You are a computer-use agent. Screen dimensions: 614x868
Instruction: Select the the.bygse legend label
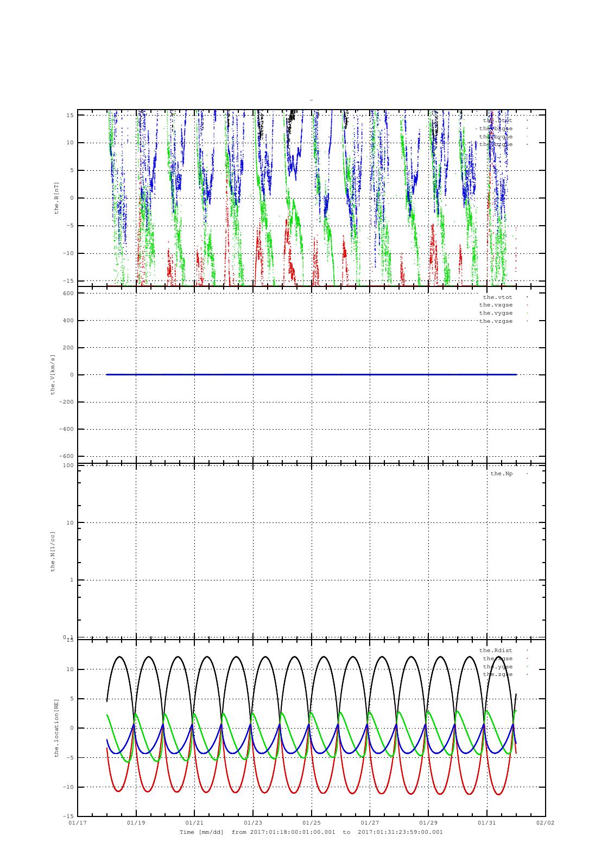[496, 137]
